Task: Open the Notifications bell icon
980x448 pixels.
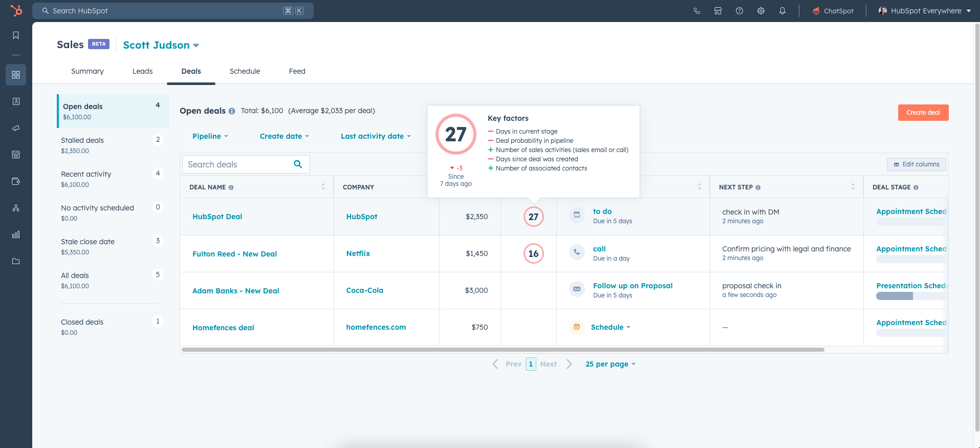Action: coord(782,11)
